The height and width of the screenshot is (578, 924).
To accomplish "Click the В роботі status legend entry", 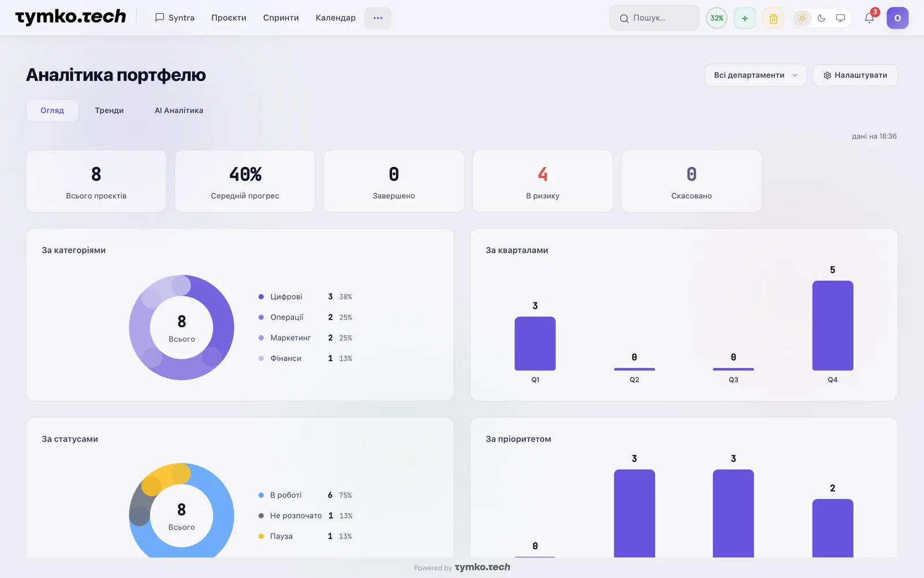I will tap(305, 495).
